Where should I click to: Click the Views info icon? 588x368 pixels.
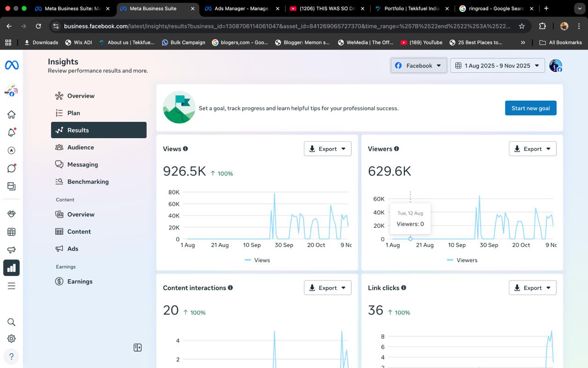point(186,149)
